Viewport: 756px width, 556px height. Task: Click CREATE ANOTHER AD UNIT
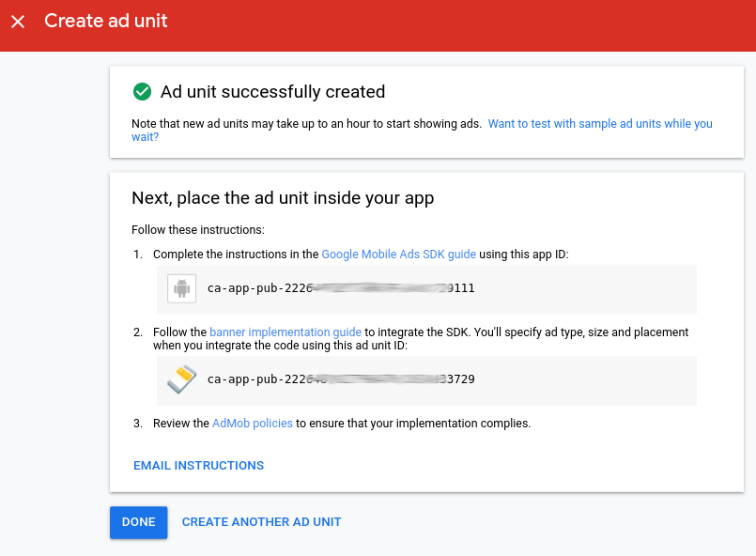tap(261, 522)
